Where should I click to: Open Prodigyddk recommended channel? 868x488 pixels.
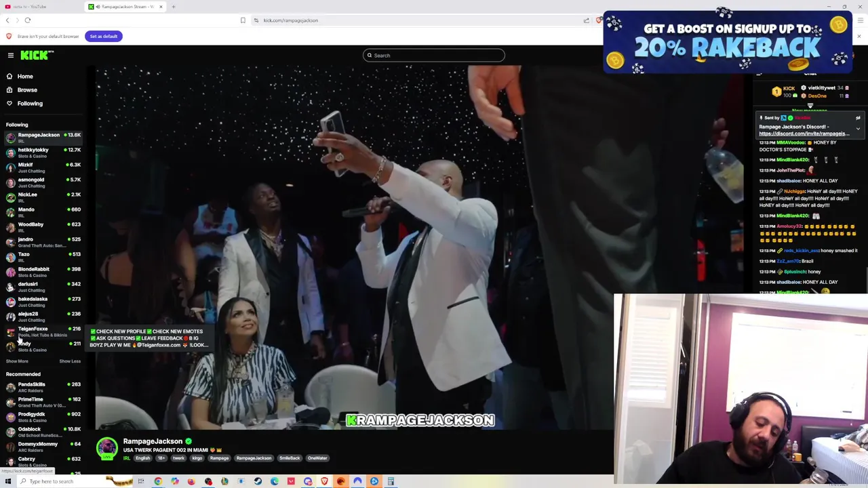tap(43, 416)
